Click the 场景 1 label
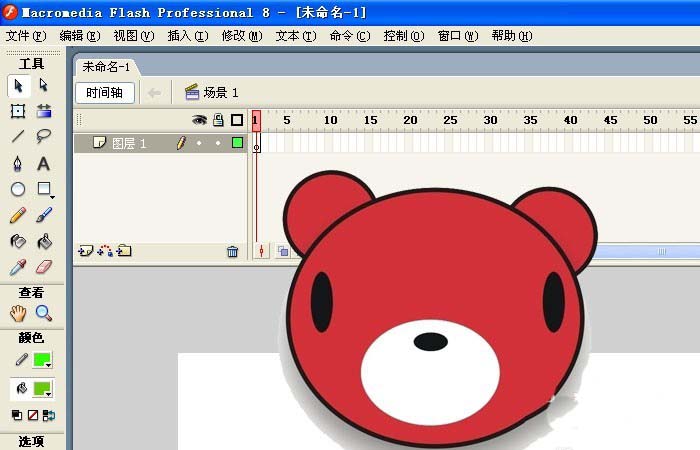This screenshot has height=450, width=700. 221,92
